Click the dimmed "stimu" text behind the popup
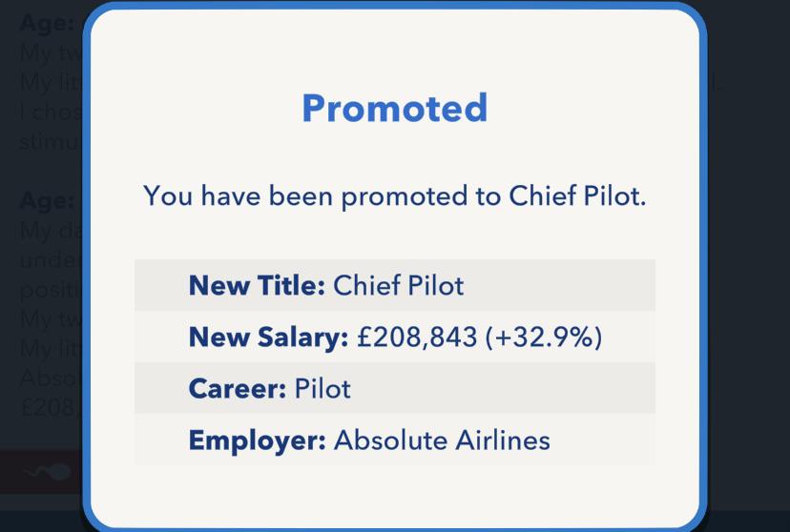This screenshot has width=790, height=532. pyautogui.click(x=51, y=141)
